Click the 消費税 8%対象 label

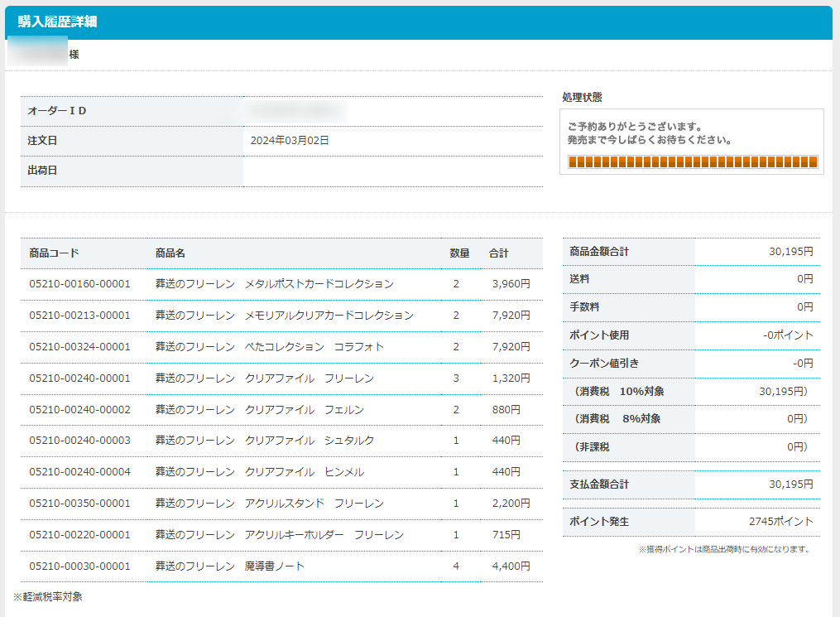[x=617, y=419]
